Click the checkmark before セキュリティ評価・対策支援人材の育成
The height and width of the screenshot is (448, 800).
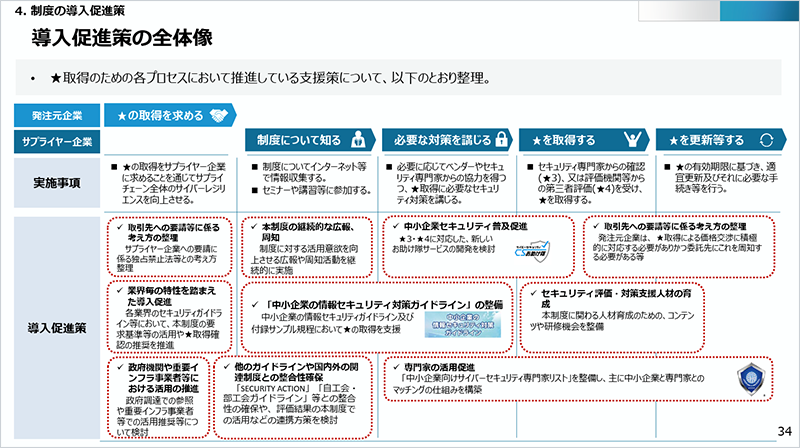[x=534, y=293]
